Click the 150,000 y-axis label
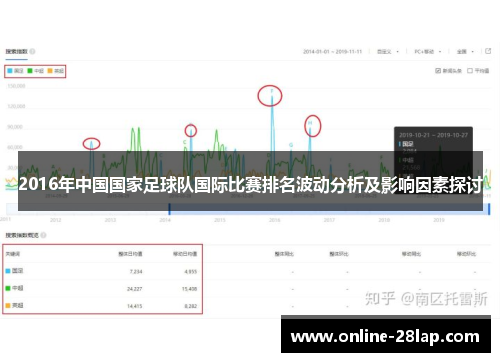Screen dimensions: 500x362 tap(16, 86)
